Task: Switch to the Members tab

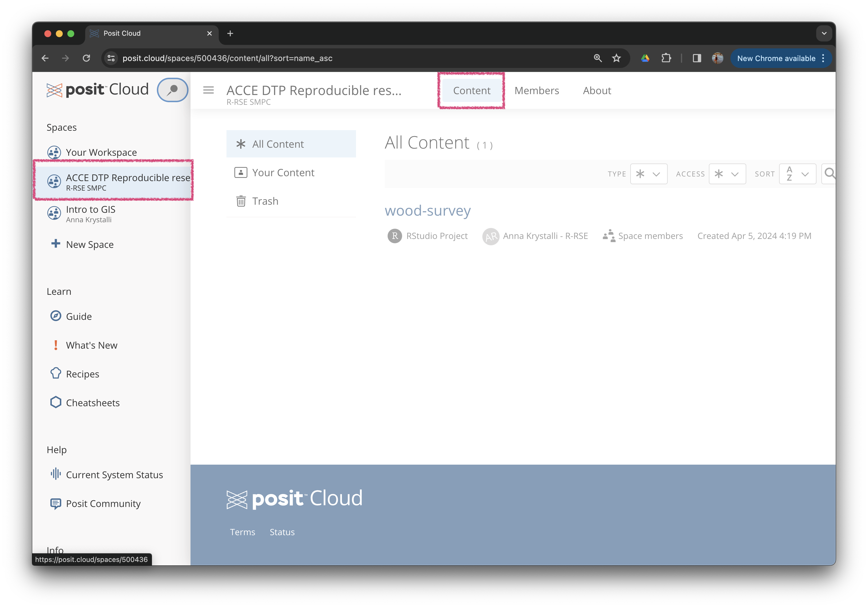Action: click(x=536, y=91)
